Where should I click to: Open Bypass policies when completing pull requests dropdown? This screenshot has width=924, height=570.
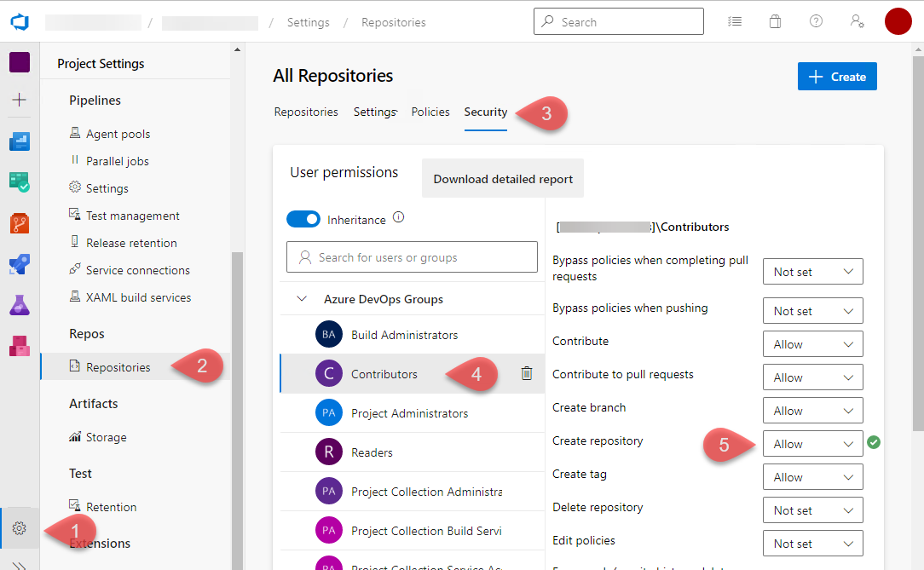point(812,272)
